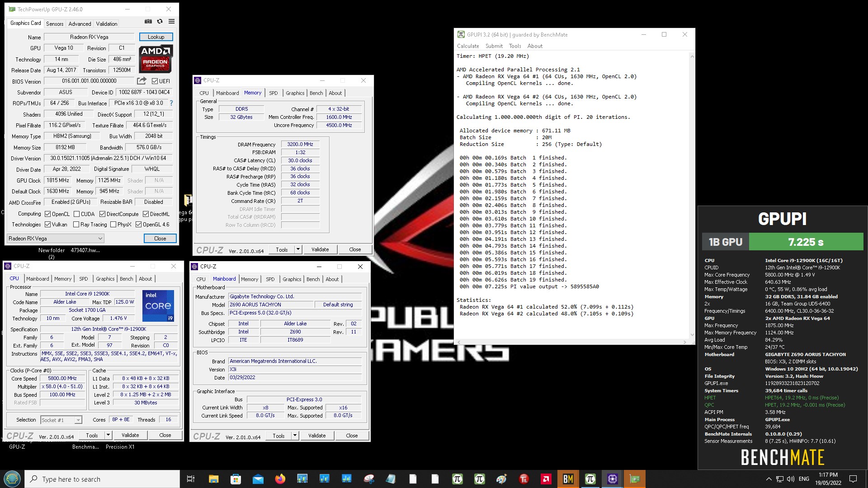Open Paint from the taskbar
The image size is (868, 488).
click(501, 479)
